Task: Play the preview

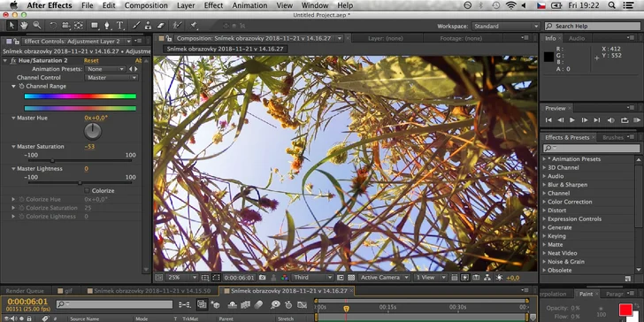Action: pyautogui.click(x=572, y=120)
